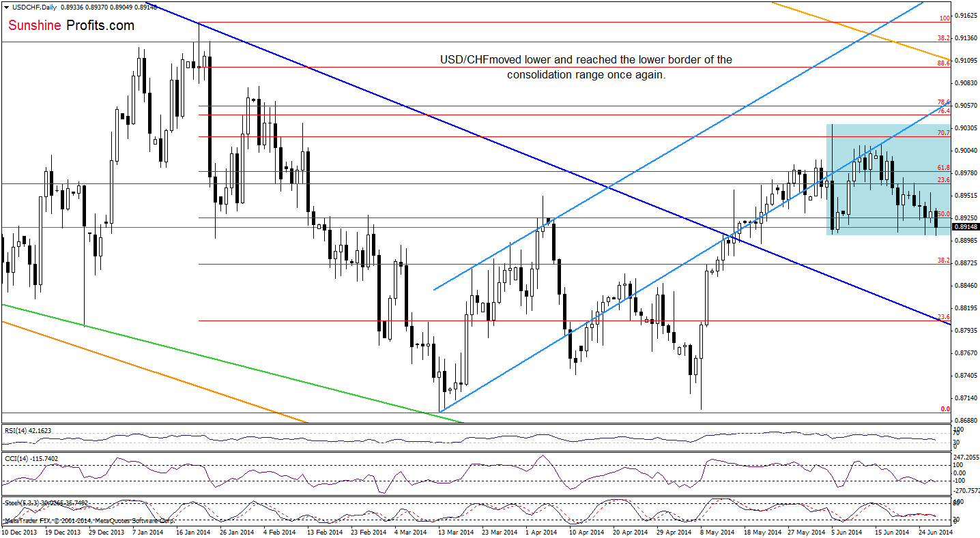Screen dimensions: 980x538
Task: Click the red 88.6 Fibonacci level label
Action: point(944,63)
